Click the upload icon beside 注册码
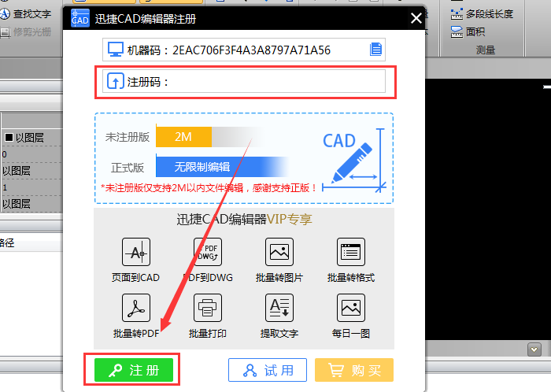 115,81
